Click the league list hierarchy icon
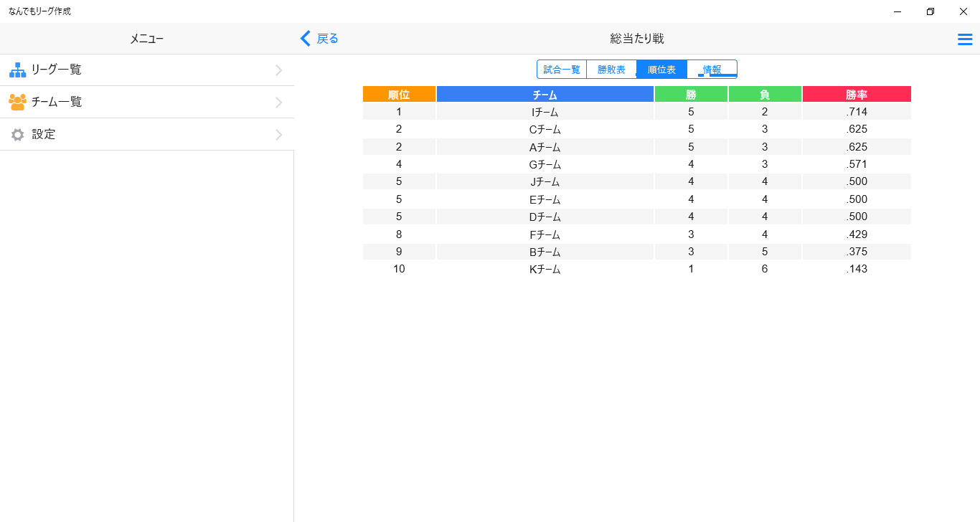 [x=17, y=70]
